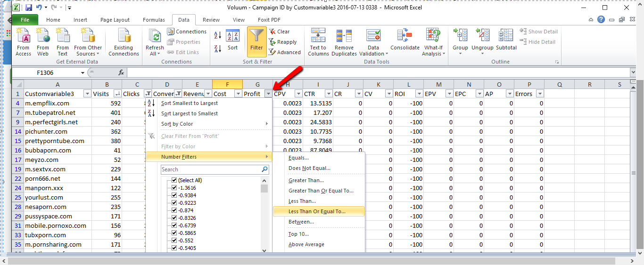The width and height of the screenshot is (644, 265).
Task: Click Remove Duplicates
Action: tap(344, 42)
